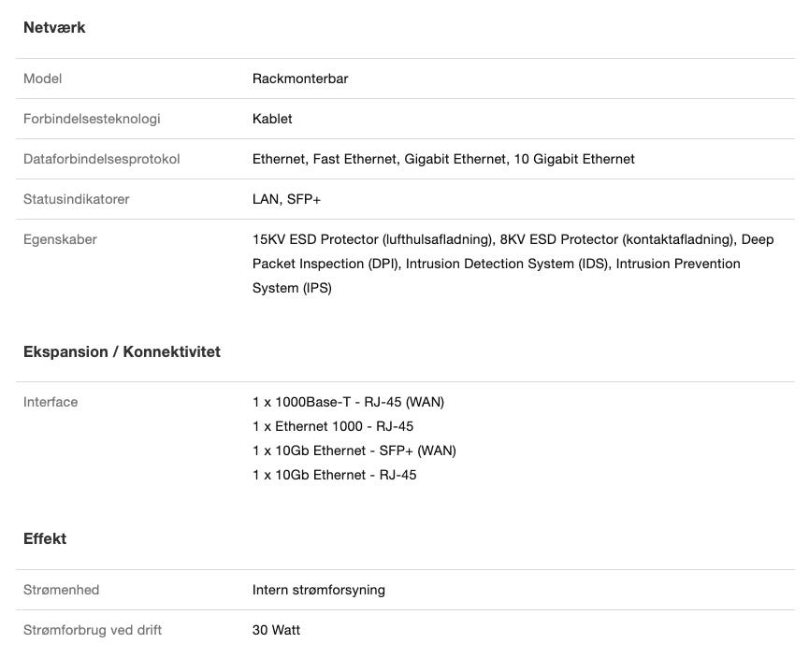Viewport: 809px width, 672px height.
Task: Click the Strømenhed label
Action: click(x=61, y=590)
